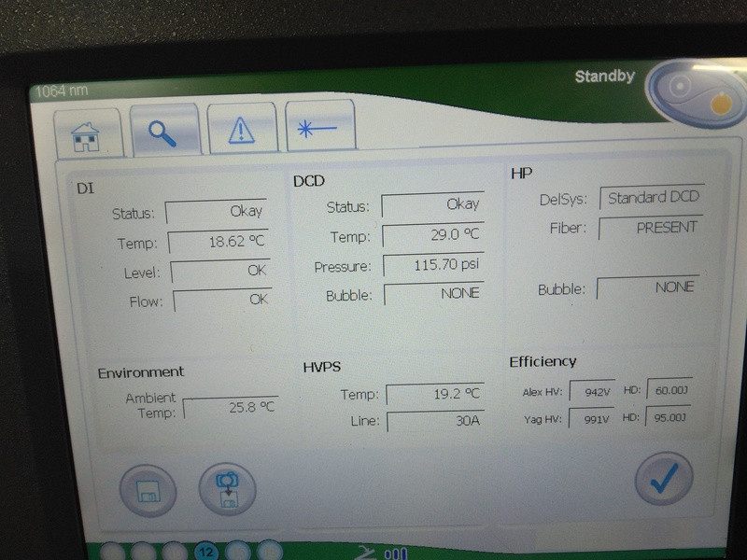The image size is (747, 560).
Task: Open the warning triangle alerts tab
Action: pos(242,129)
